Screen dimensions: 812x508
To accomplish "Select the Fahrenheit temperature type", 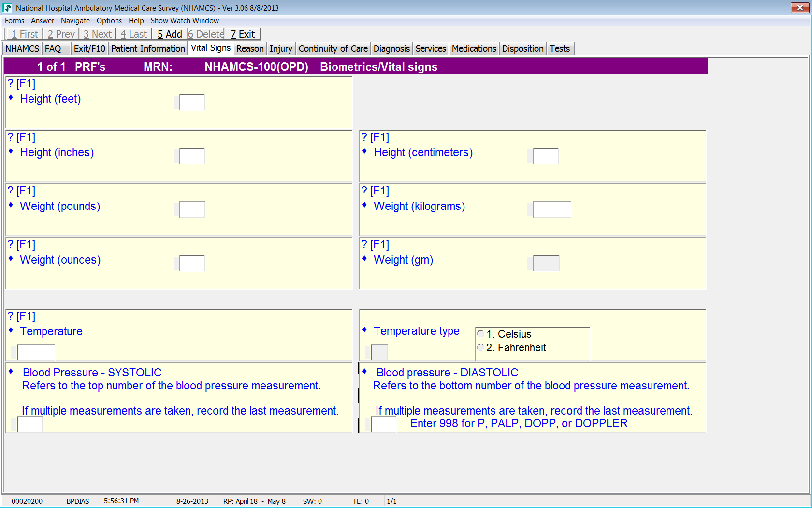I will [480, 347].
